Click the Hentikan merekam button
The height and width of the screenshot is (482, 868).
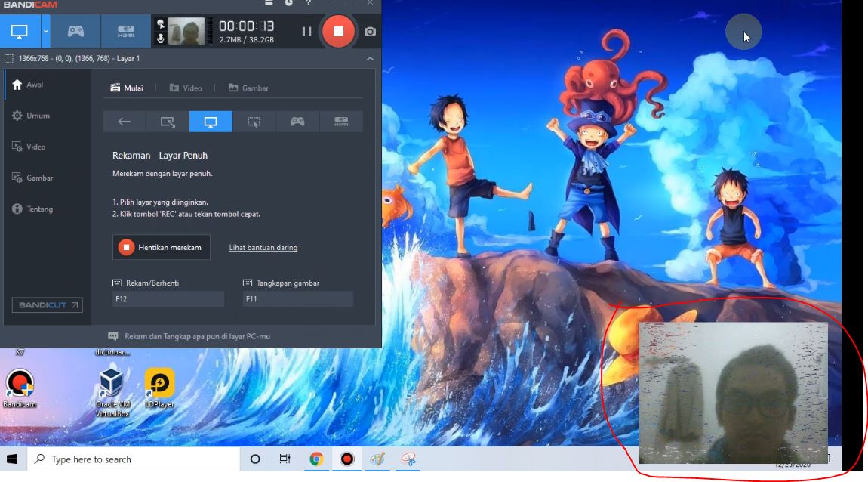[x=161, y=247]
